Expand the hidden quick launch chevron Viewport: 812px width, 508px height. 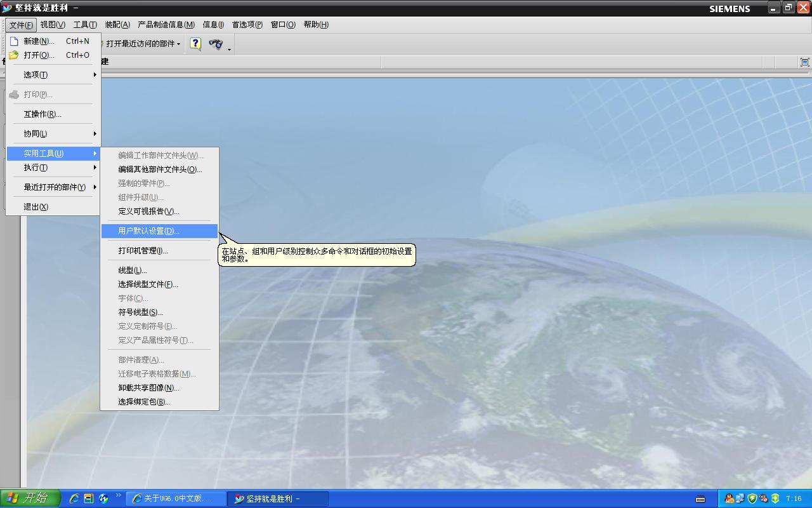pos(118,496)
